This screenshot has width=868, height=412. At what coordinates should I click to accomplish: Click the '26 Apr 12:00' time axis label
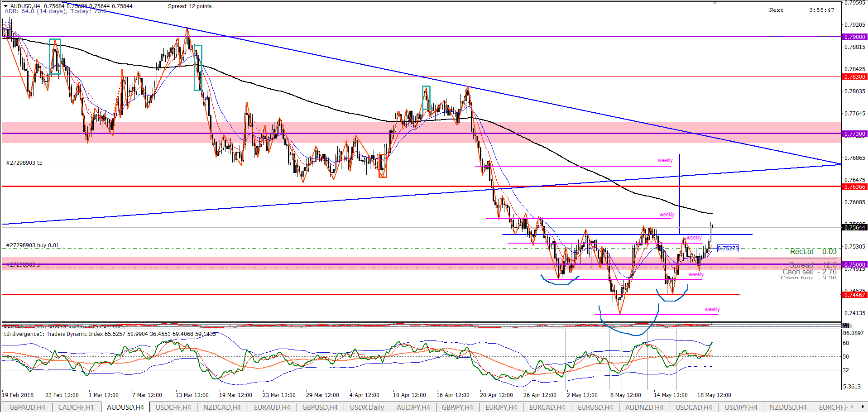[x=540, y=395]
